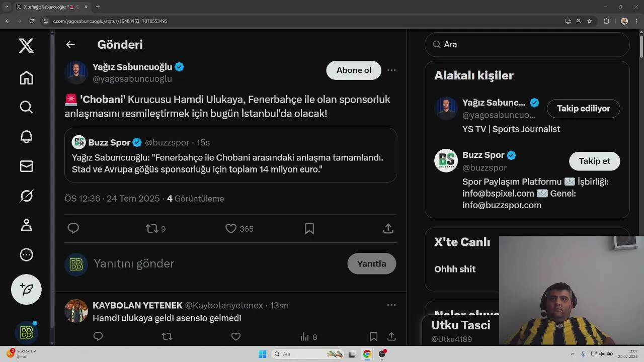The width and height of the screenshot is (644, 362).
Task: Click the compose post feather button
Action: [x=26, y=289]
